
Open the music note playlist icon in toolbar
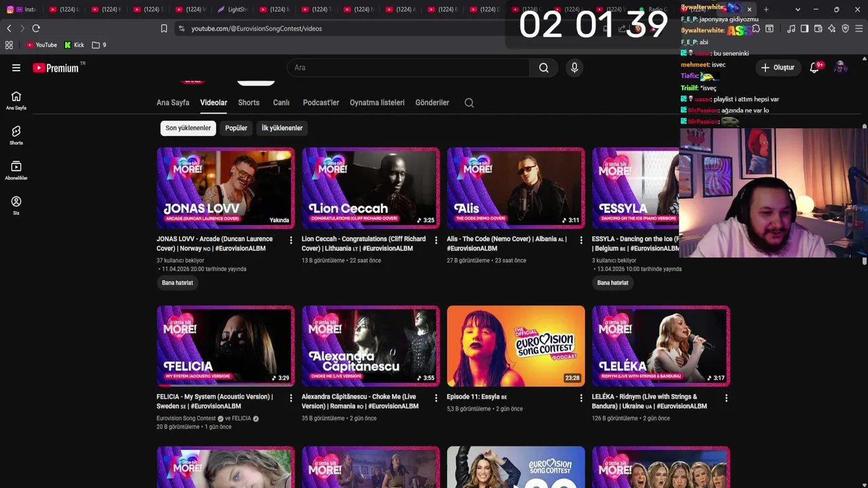pos(791,28)
